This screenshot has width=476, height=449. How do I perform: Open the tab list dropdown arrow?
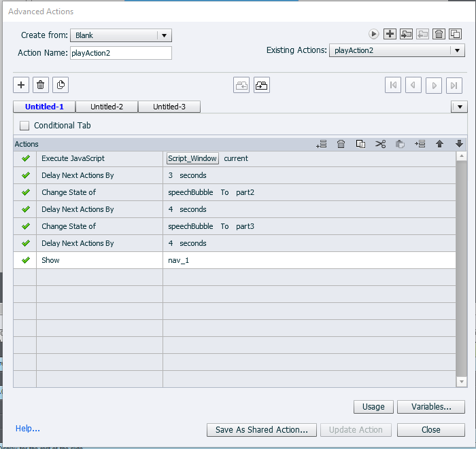[459, 107]
